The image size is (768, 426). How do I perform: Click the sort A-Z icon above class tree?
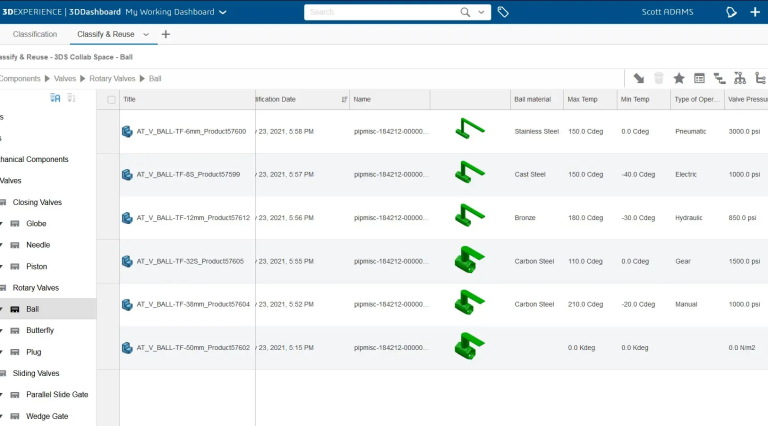56,98
